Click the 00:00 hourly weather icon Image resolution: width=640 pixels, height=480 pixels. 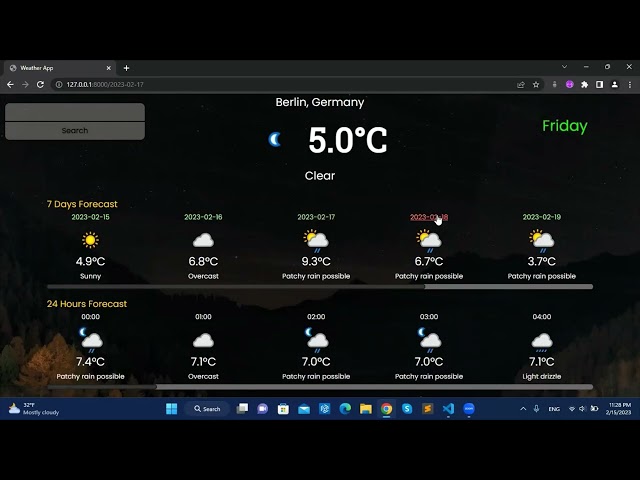(91, 340)
